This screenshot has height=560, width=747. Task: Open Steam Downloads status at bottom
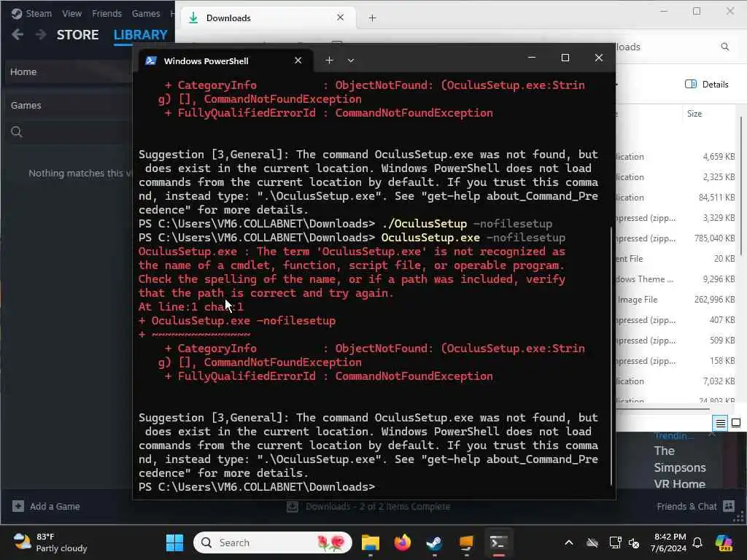(368, 506)
